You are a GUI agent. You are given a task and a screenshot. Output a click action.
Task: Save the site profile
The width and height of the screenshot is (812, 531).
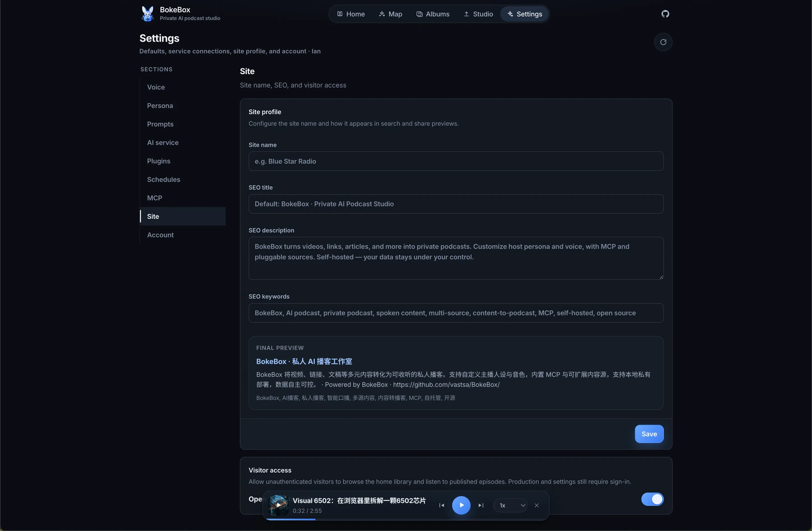649,434
